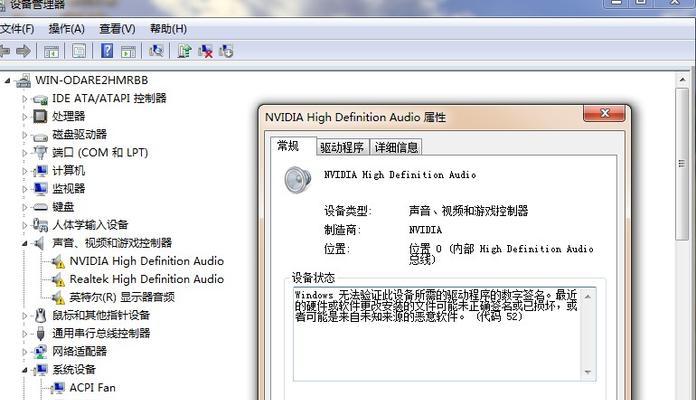The width and height of the screenshot is (696, 400).
Task: Click the 鼠标和其他指针设备 mouse icon
Action: pyautogui.click(x=40, y=315)
